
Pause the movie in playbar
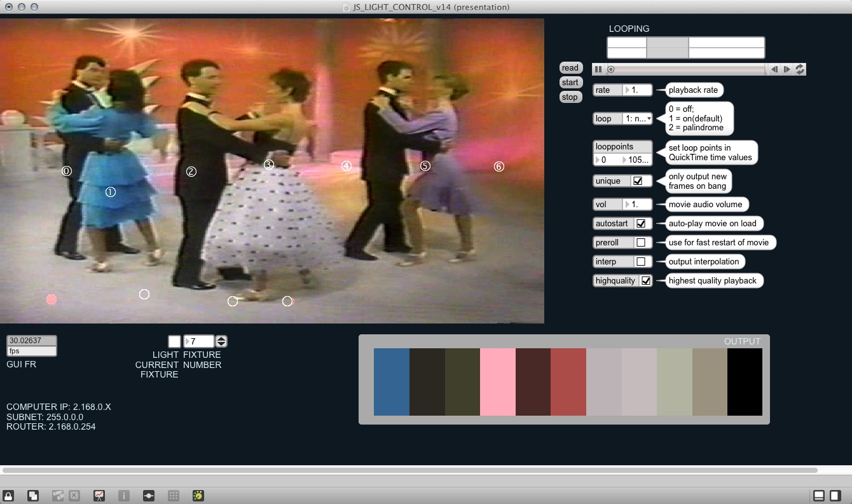[598, 69]
